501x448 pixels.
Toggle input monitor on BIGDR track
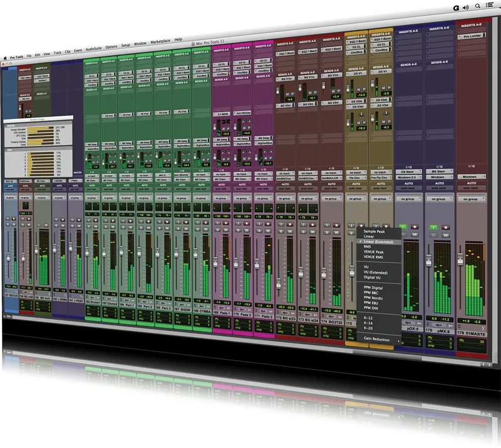coord(178,221)
